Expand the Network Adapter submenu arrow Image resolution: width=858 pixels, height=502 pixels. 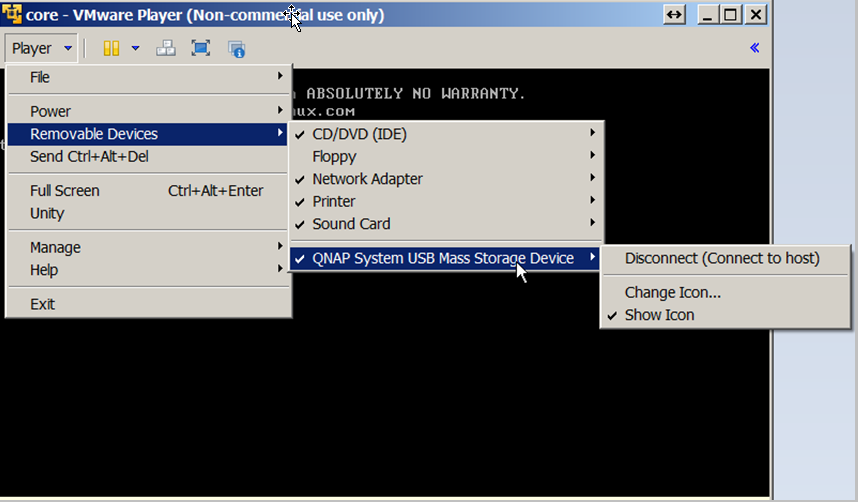point(592,177)
